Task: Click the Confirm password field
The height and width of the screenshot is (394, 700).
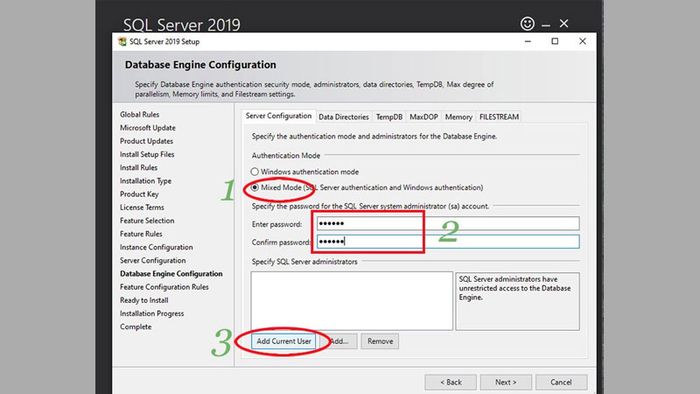Action: click(448, 241)
